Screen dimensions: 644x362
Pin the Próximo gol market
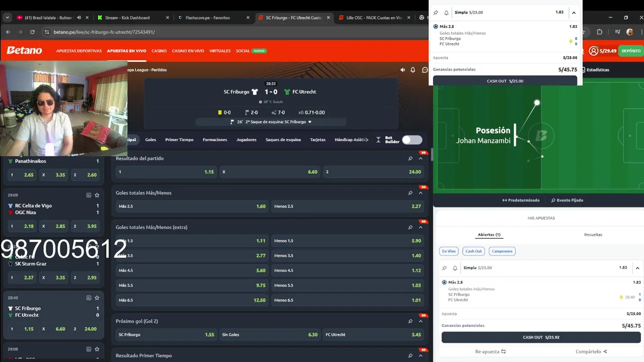[411, 321]
